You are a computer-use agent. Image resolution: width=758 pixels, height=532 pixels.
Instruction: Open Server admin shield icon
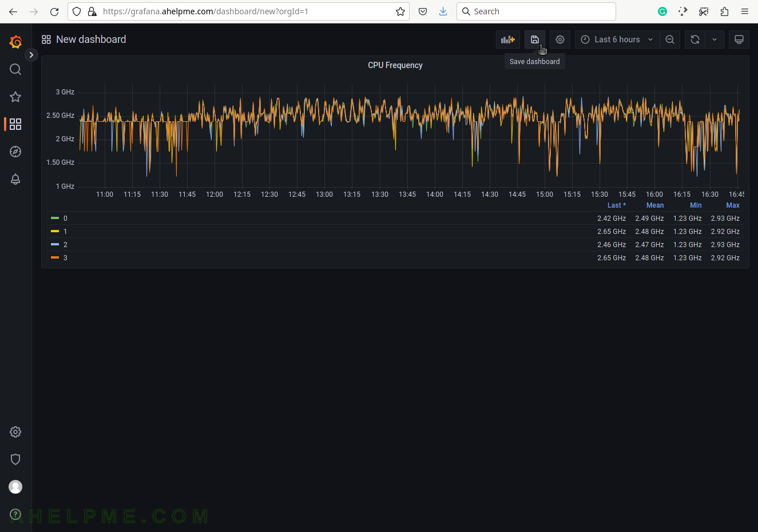(15, 459)
